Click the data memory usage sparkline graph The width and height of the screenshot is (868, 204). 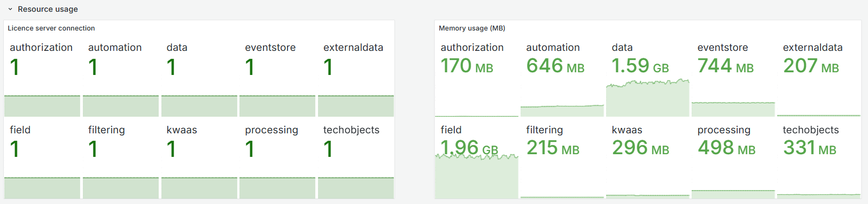(x=647, y=98)
